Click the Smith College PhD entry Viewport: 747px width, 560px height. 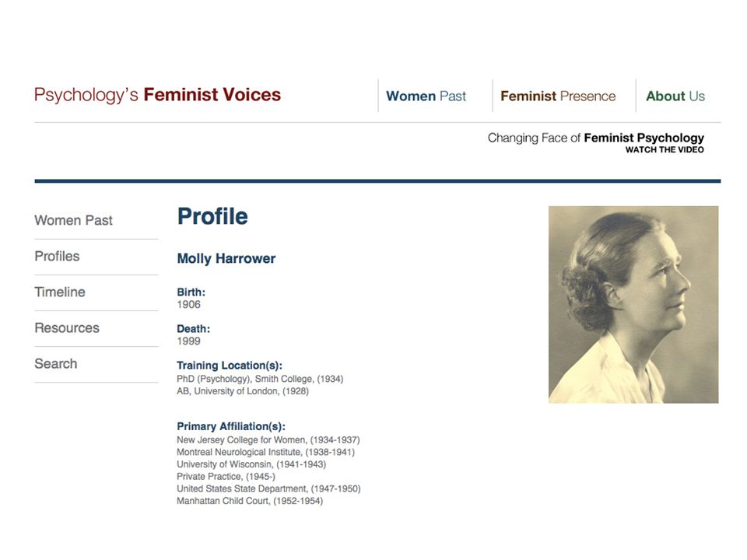coord(260,379)
